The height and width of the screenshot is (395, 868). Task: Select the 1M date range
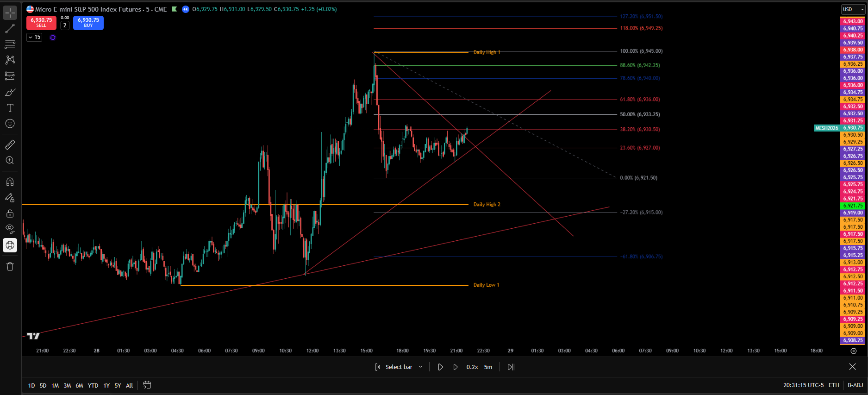tap(55, 385)
